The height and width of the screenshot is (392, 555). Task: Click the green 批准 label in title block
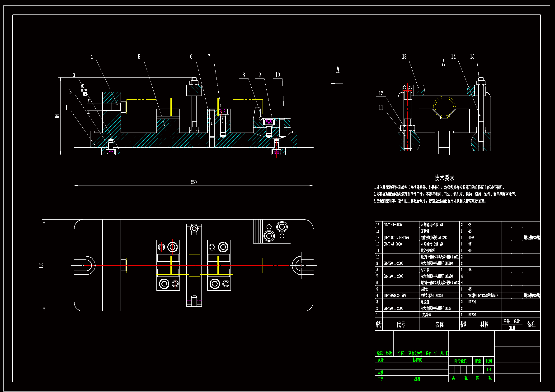417,379
